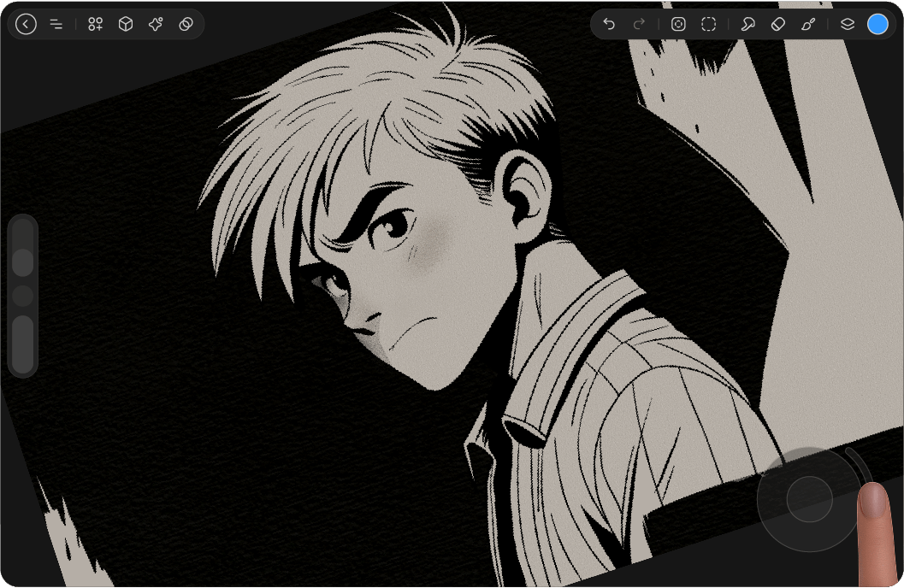Go back using the circled arrow button
This screenshot has width=904, height=588.
pyautogui.click(x=26, y=24)
